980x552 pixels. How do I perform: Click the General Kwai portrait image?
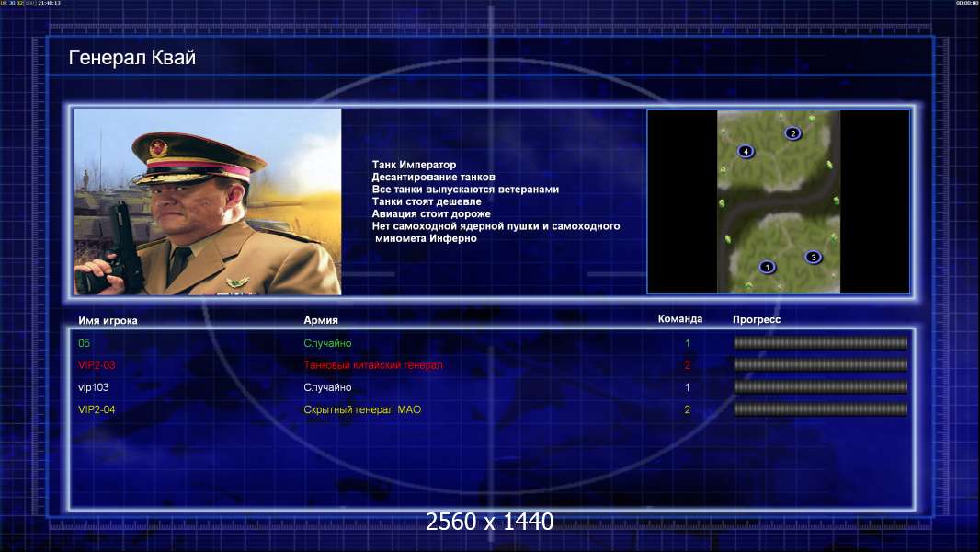pos(208,201)
